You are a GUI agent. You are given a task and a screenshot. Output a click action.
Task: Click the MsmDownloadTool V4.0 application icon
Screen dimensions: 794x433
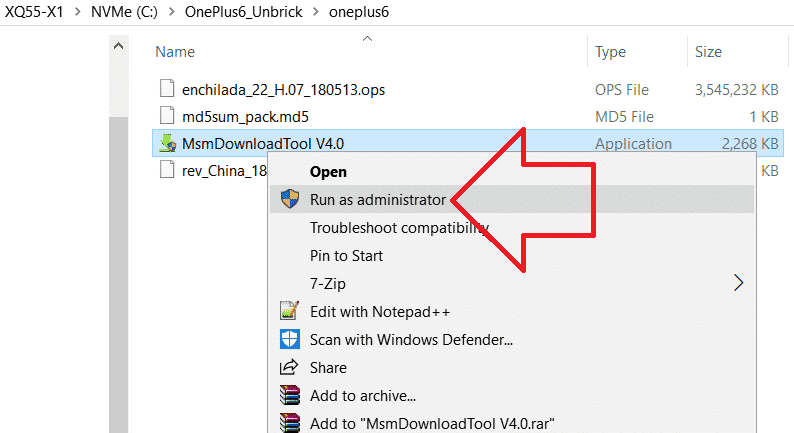pos(168,144)
